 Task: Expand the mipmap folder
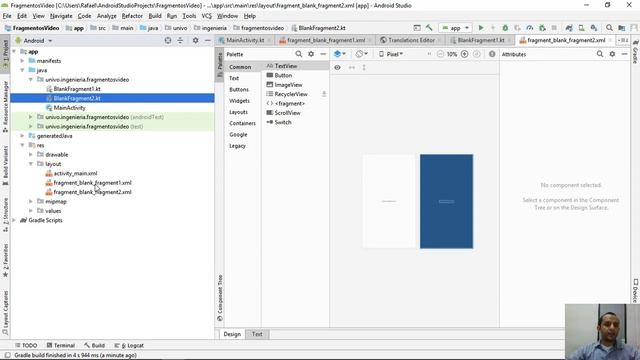point(31,201)
